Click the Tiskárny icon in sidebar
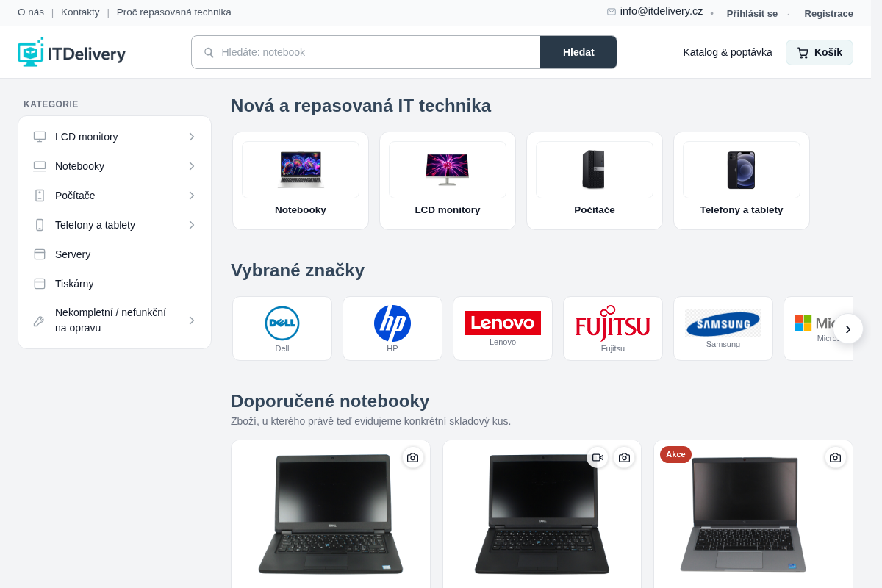 pyautogui.click(x=40, y=284)
